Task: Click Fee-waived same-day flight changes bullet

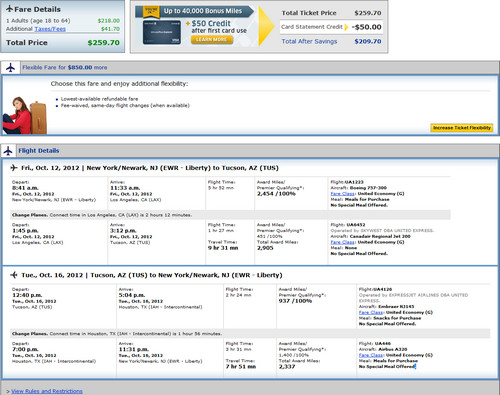Action: [125, 105]
